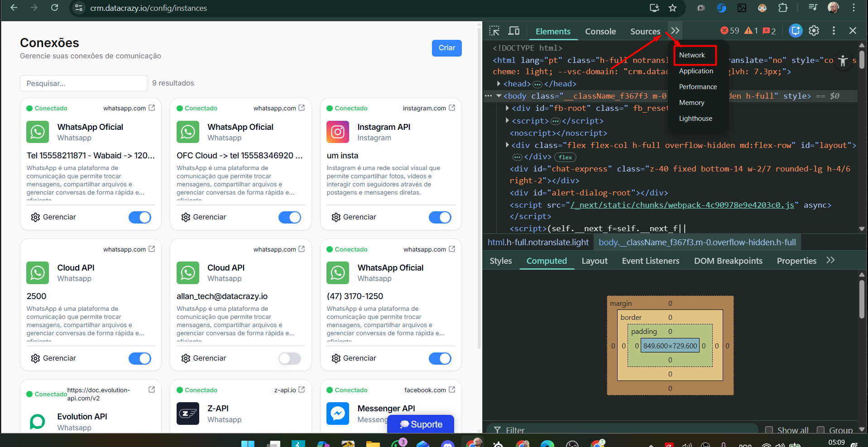Show more panes chevron beside Properties

(830, 260)
